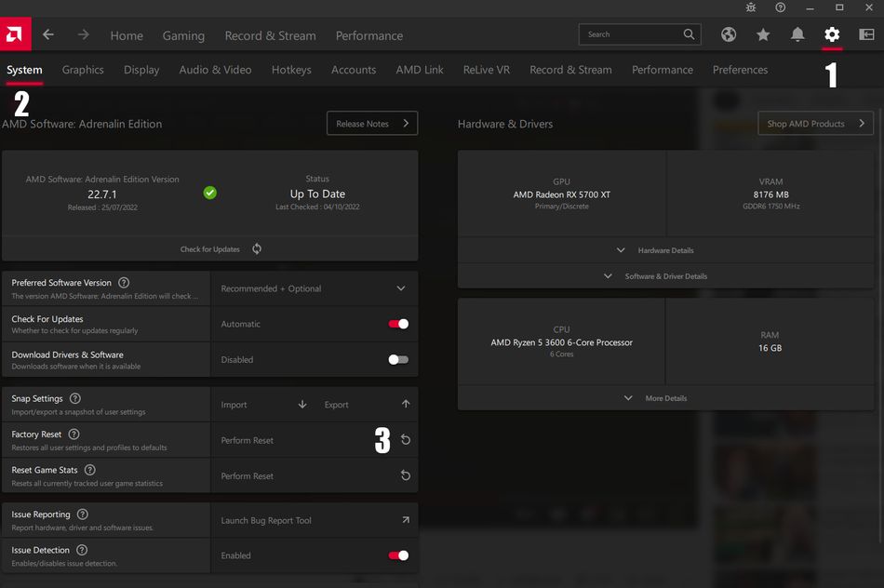The image size is (884, 588).
Task: Open the Release Notes button
Action: click(x=372, y=124)
